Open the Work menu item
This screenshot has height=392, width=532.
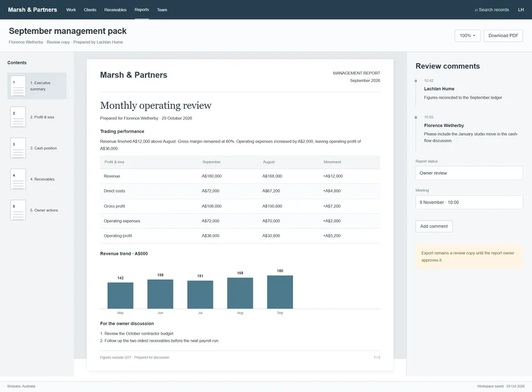71,10
